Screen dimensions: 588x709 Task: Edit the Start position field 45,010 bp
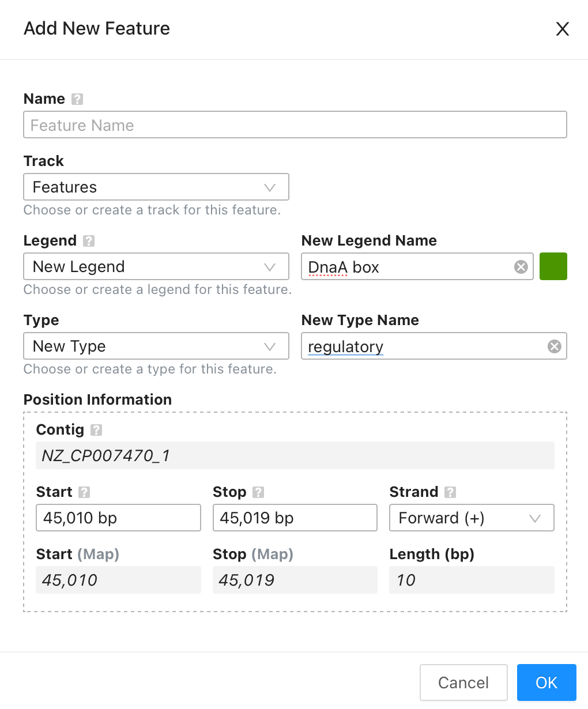pyautogui.click(x=118, y=518)
